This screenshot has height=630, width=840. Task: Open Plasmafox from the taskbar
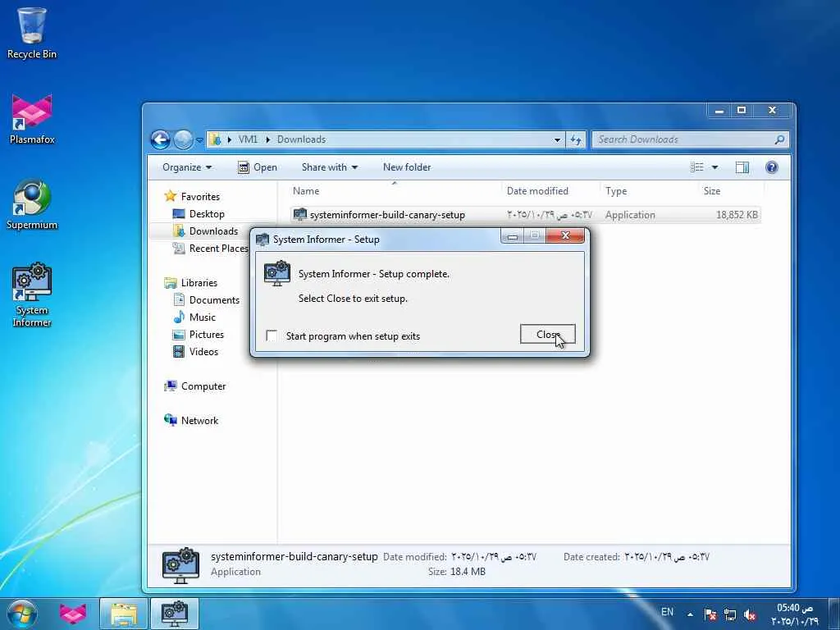[x=73, y=614]
